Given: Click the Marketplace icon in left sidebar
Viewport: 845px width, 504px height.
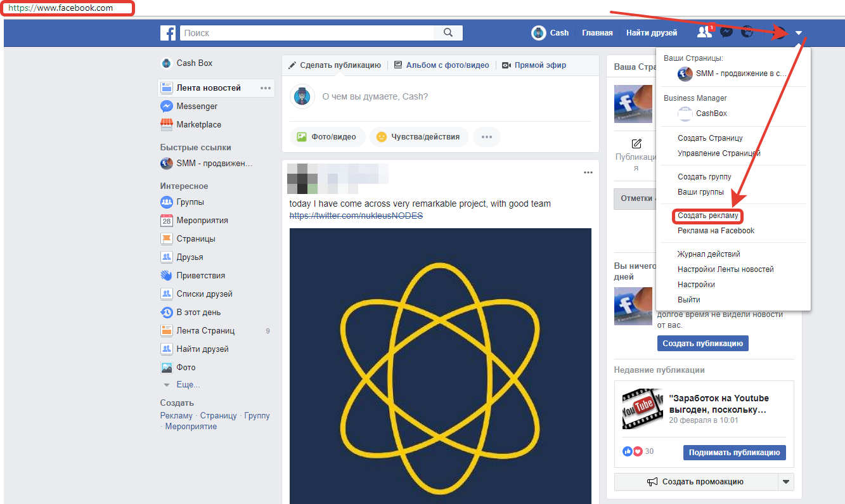Looking at the screenshot, I should (x=167, y=125).
